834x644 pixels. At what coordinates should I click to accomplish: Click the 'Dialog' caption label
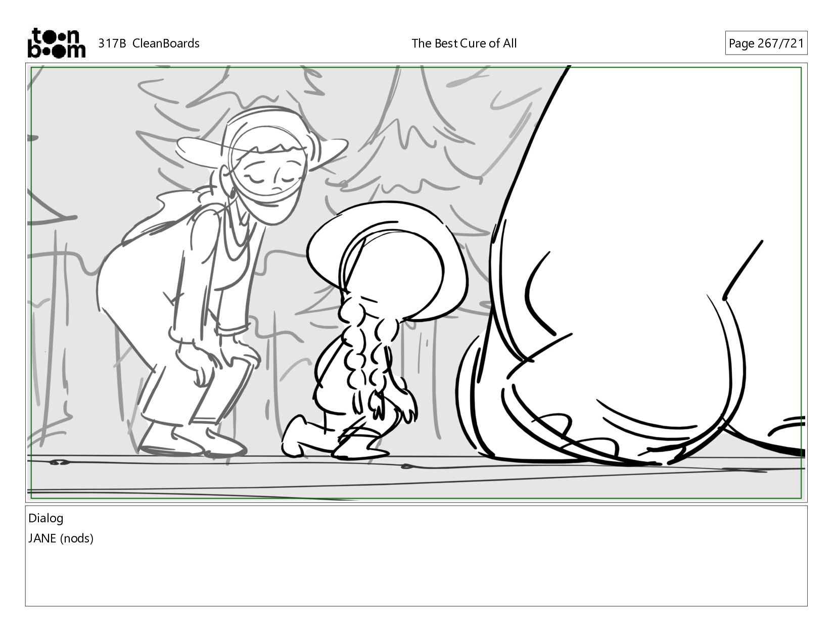[46, 518]
